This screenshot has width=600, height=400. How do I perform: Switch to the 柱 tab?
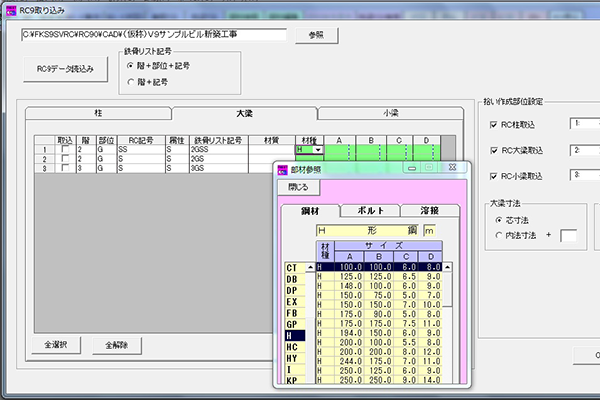98,113
